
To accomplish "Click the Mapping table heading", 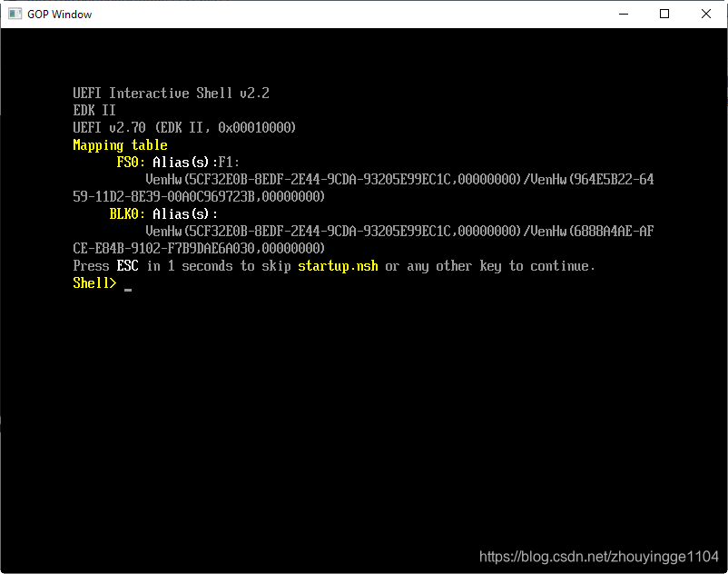I will click(119, 144).
